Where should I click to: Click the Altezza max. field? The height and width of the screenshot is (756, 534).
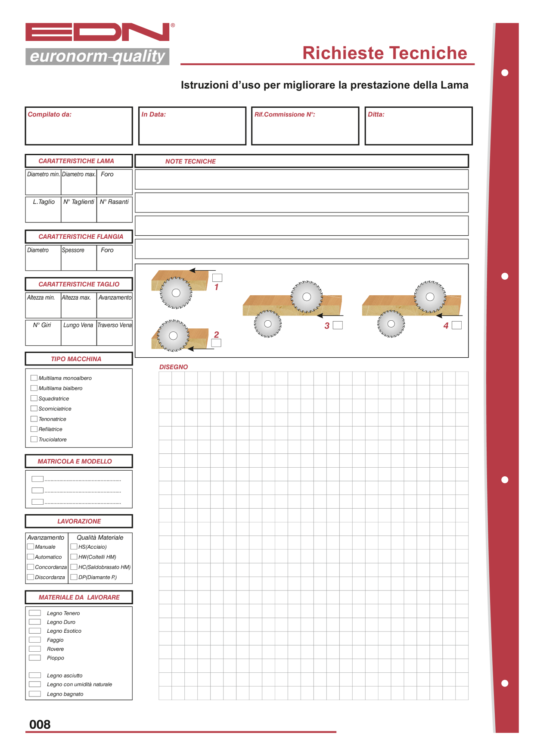click(79, 306)
